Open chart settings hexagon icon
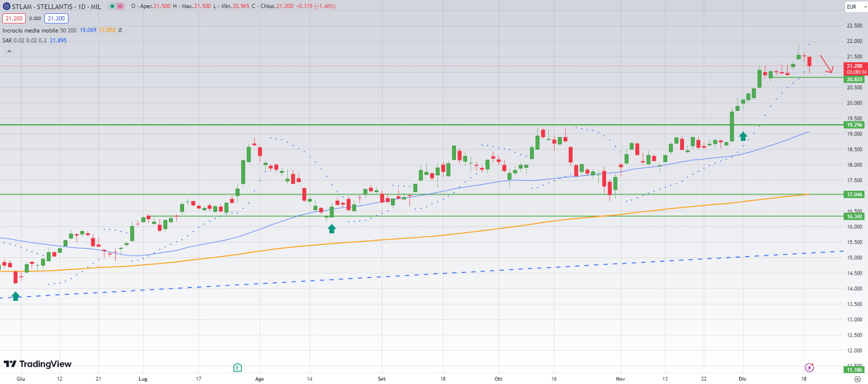The width and height of the screenshot is (868, 384). (857, 379)
